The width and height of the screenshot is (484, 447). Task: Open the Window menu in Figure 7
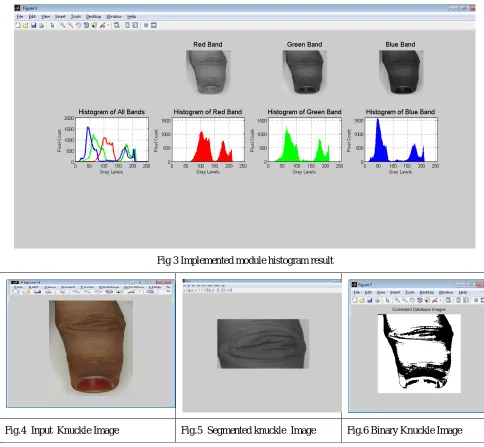pyautogui.click(x=446, y=292)
